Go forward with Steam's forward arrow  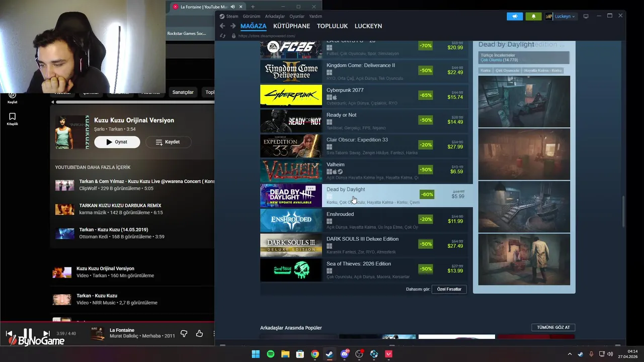(x=232, y=26)
